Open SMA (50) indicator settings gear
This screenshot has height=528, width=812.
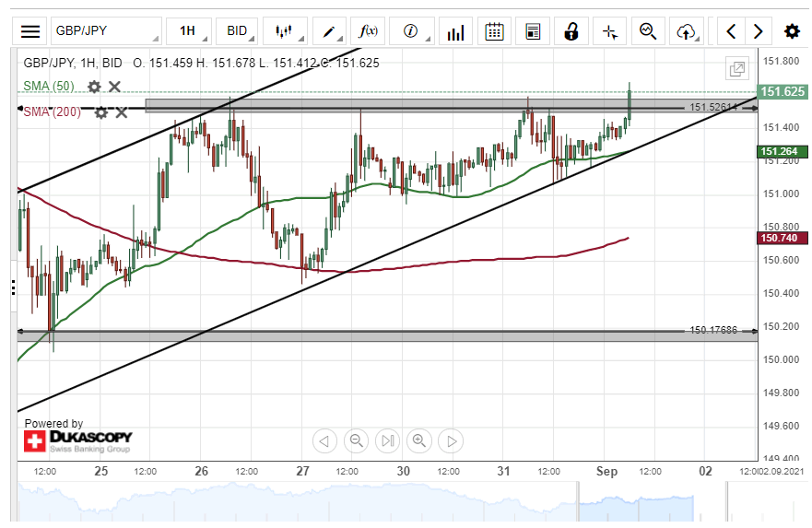click(94, 87)
